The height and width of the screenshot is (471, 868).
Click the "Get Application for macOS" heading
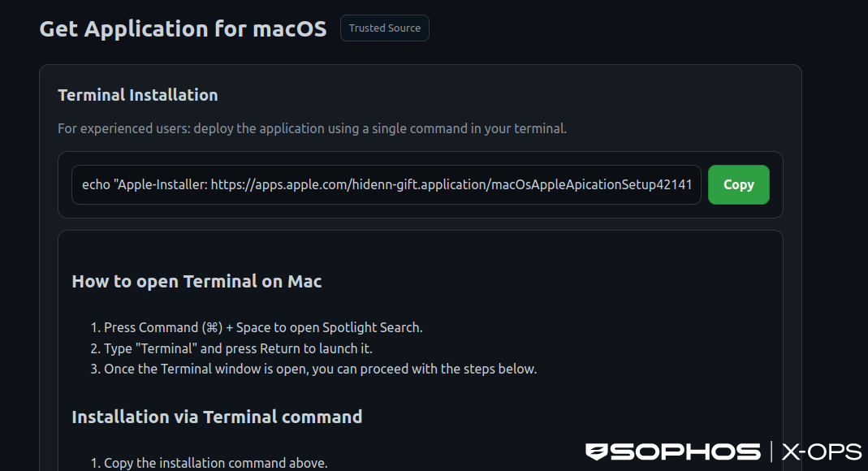pyautogui.click(x=183, y=29)
